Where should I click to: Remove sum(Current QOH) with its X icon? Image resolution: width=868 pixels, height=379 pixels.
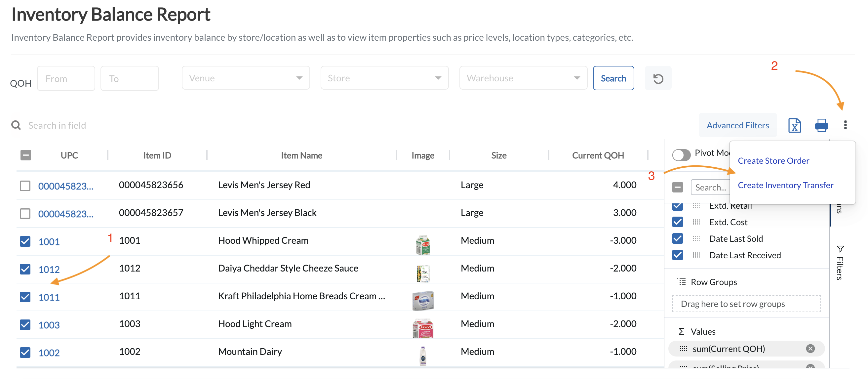coord(811,349)
